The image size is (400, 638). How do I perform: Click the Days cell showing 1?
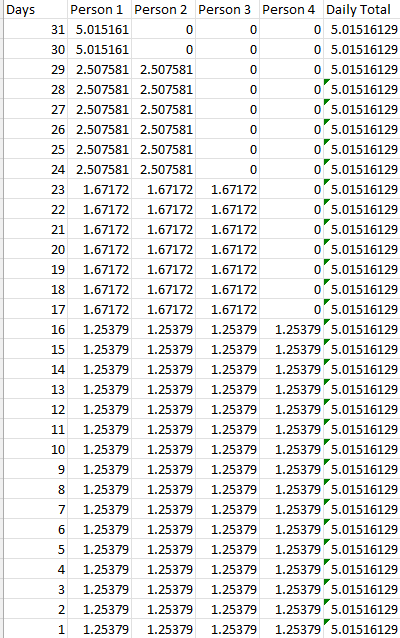click(35, 629)
